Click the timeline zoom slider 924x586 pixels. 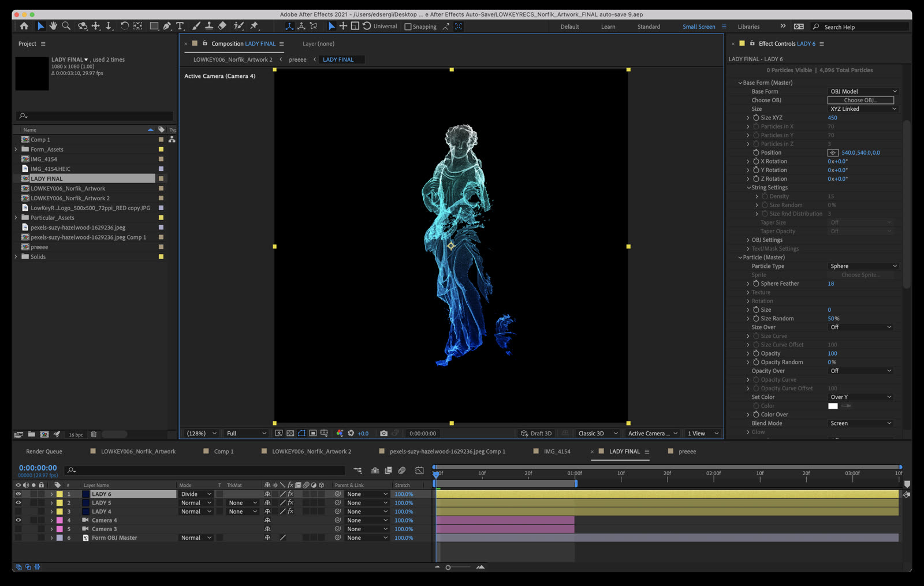458,567
